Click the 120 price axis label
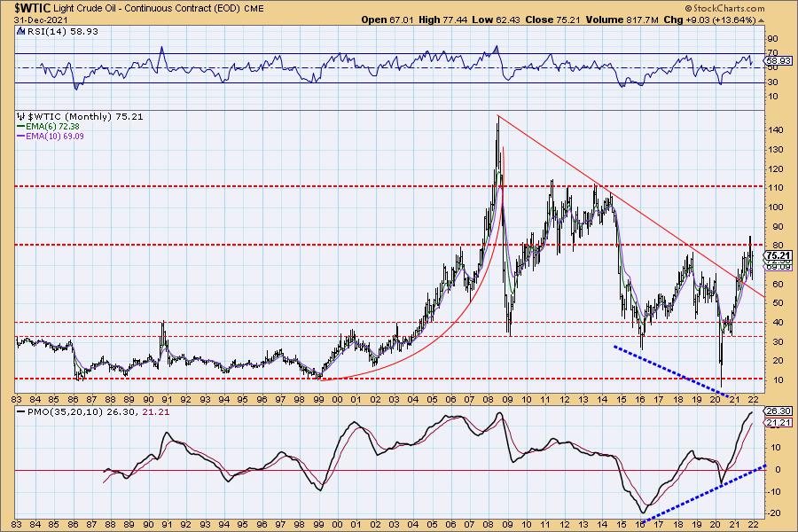 [x=775, y=169]
